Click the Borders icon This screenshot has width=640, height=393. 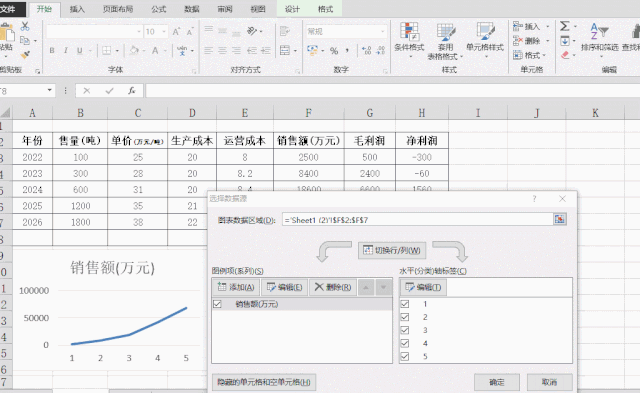click(x=107, y=51)
